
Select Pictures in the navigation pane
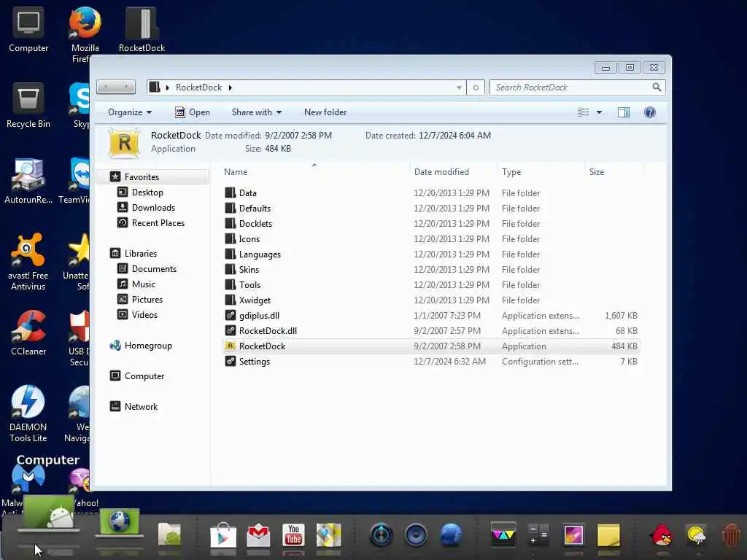click(x=141, y=300)
